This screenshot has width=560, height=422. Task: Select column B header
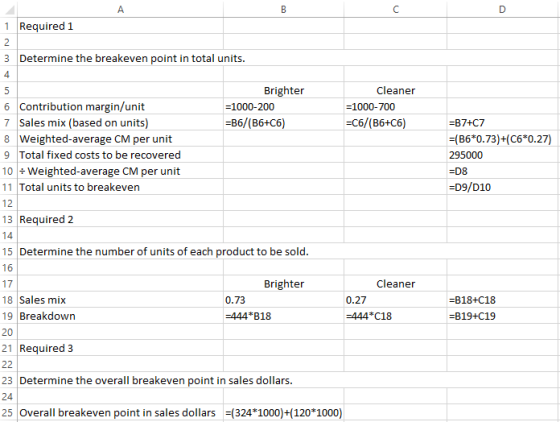(x=284, y=10)
